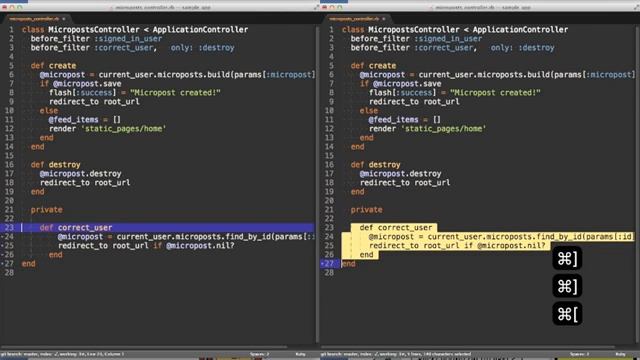Open Spaces indentation menu in right status bar
The image size is (640, 360).
tap(580, 354)
